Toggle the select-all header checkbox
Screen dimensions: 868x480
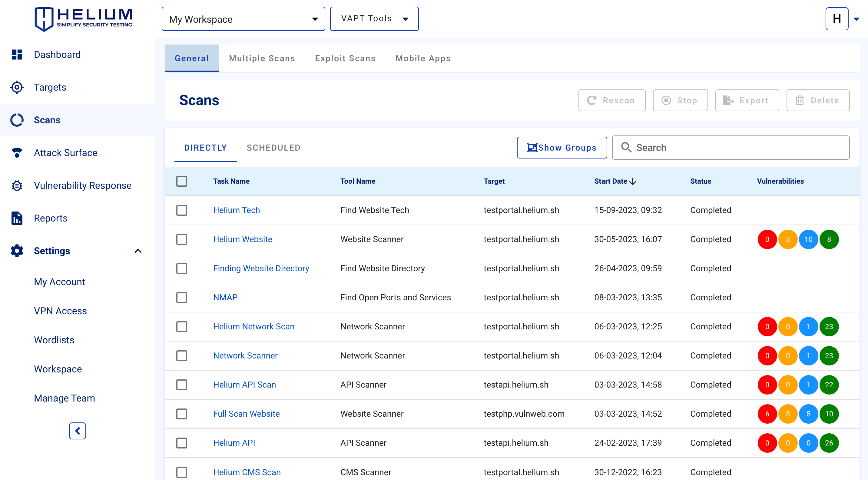tap(182, 181)
